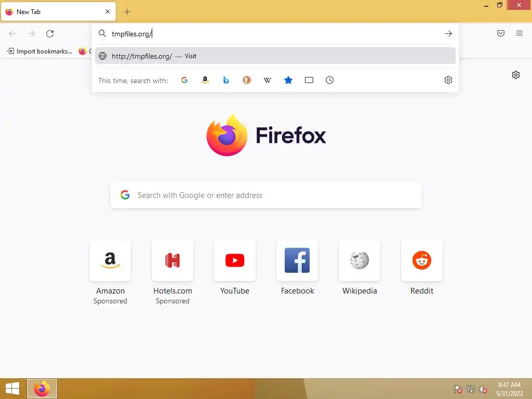The width and height of the screenshot is (532, 399).
Task: Open a new tab with plus button
Action: click(127, 12)
